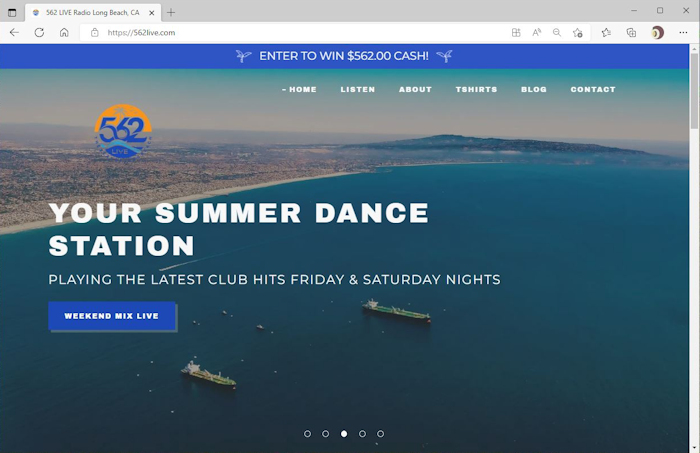Open the LISTEN menu item
The width and height of the screenshot is (700, 453).
358,89
